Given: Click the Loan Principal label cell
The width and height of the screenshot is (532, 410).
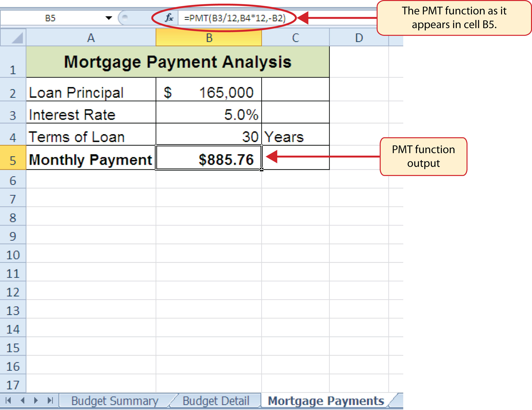Looking at the screenshot, I should coord(91,89).
